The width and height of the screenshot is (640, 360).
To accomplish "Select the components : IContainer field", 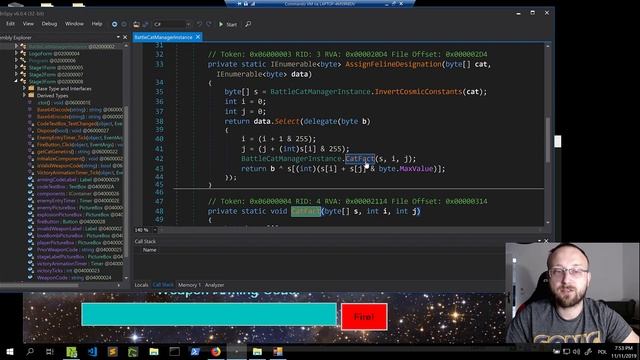I will [x=78, y=193].
